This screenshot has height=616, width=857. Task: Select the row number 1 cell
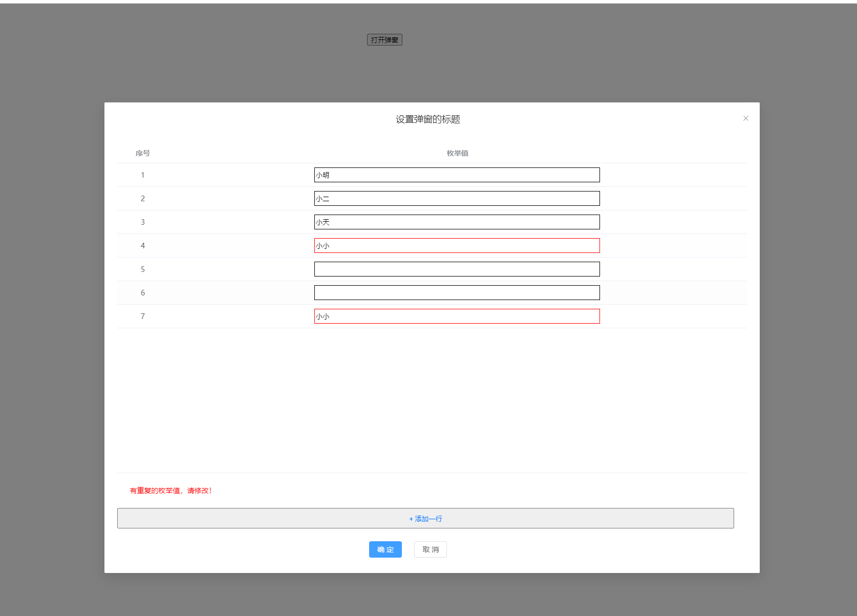[143, 175]
